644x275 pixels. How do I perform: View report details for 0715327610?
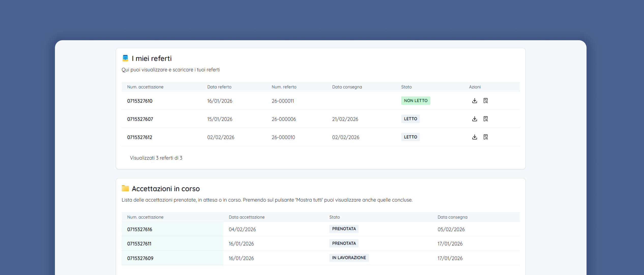pos(486,101)
